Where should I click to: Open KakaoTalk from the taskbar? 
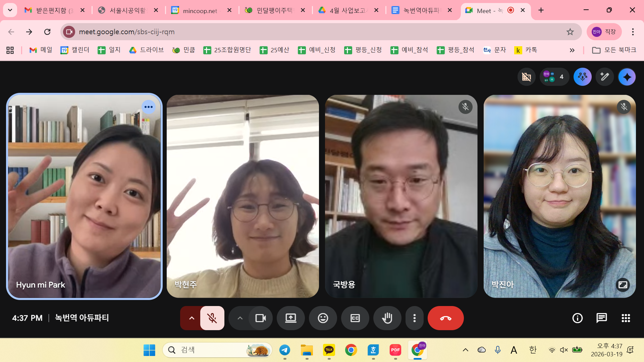coord(329,350)
